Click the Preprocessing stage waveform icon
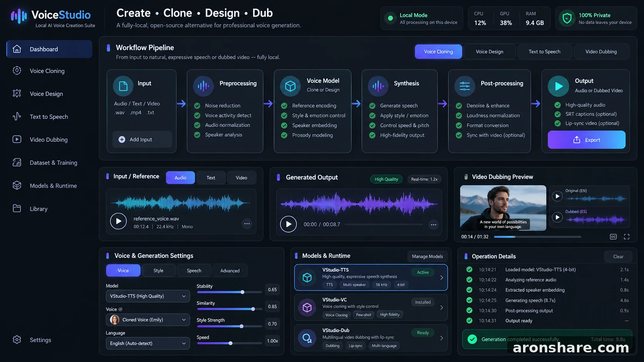The width and height of the screenshot is (644, 362). [x=203, y=86]
